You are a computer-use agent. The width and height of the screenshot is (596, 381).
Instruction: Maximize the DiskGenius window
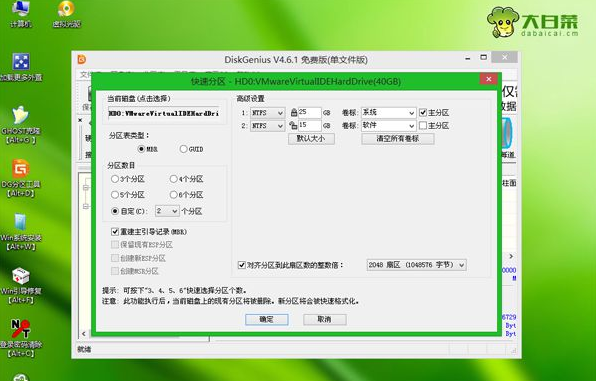[483, 57]
